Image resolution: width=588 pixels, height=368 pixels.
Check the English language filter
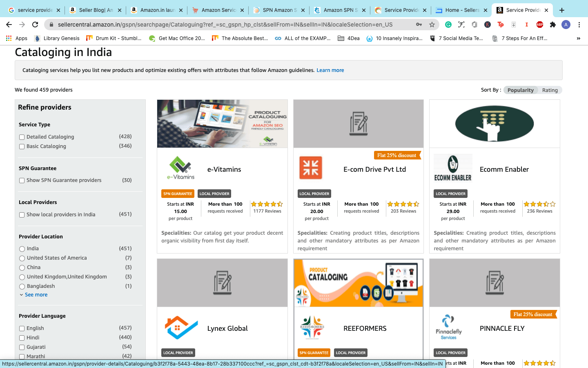(22, 328)
